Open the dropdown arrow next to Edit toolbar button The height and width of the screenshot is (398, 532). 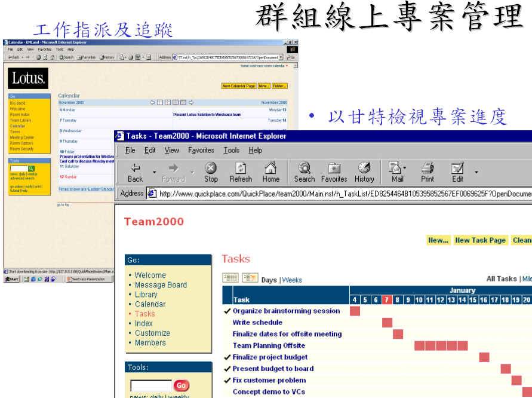tap(476, 172)
